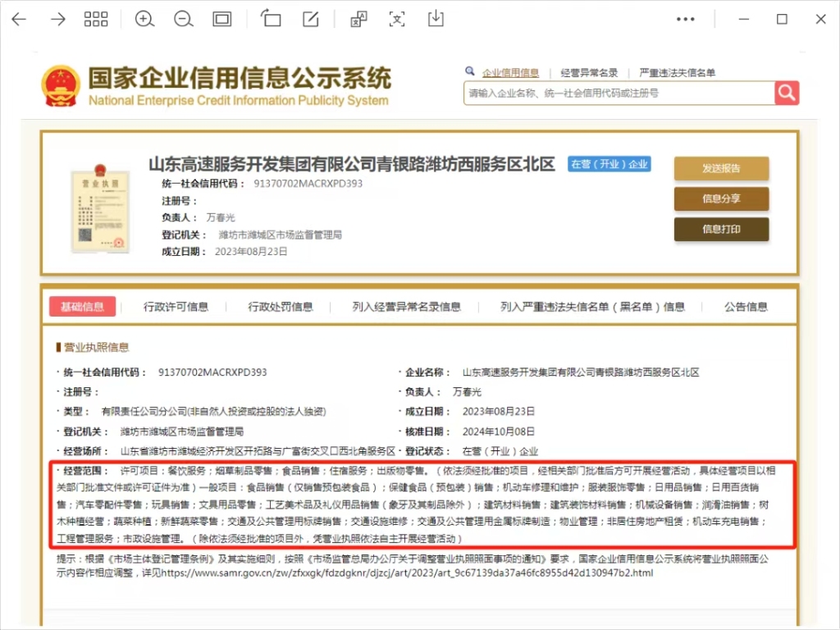Click the 营业执照信息 section title
Screen dimensions: 840x630
click(x=97, y=347)
